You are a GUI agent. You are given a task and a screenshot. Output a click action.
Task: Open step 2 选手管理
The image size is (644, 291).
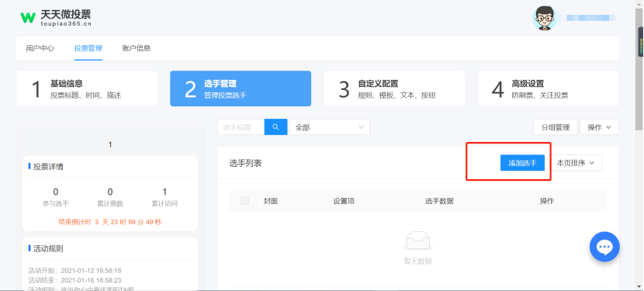click(x=241, y=88)
